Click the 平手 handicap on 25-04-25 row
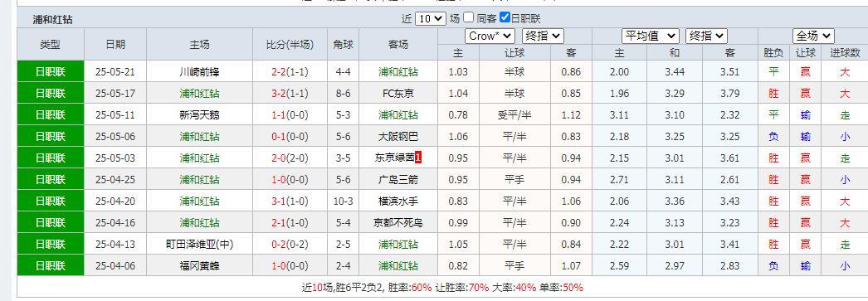The width and height of the screenshot is (868, 301). coord(514,180)
